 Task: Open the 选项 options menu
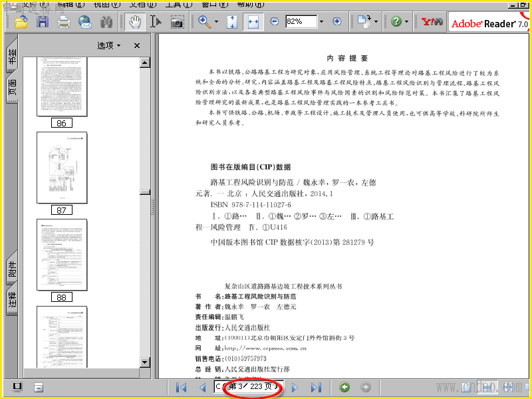coord(108,45)
